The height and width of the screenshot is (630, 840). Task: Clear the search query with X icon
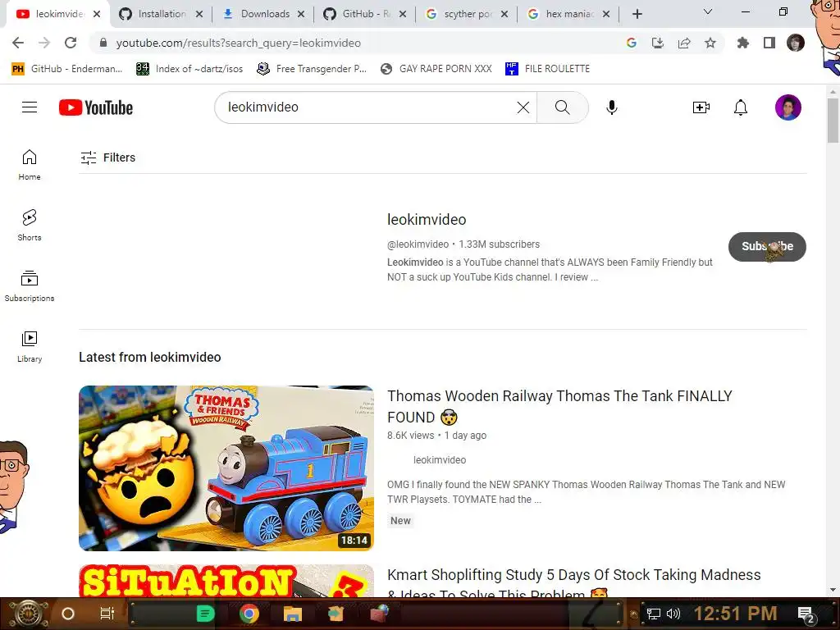click(x=523, y=107)
